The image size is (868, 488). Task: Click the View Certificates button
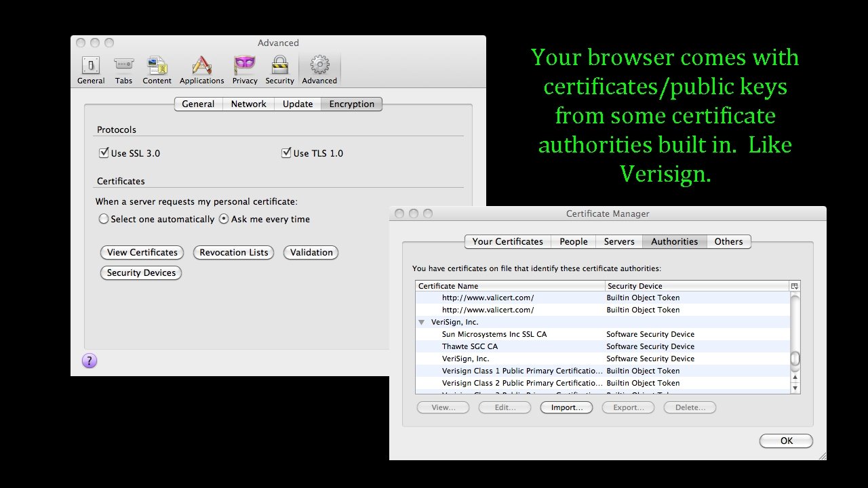coord(141,252)
